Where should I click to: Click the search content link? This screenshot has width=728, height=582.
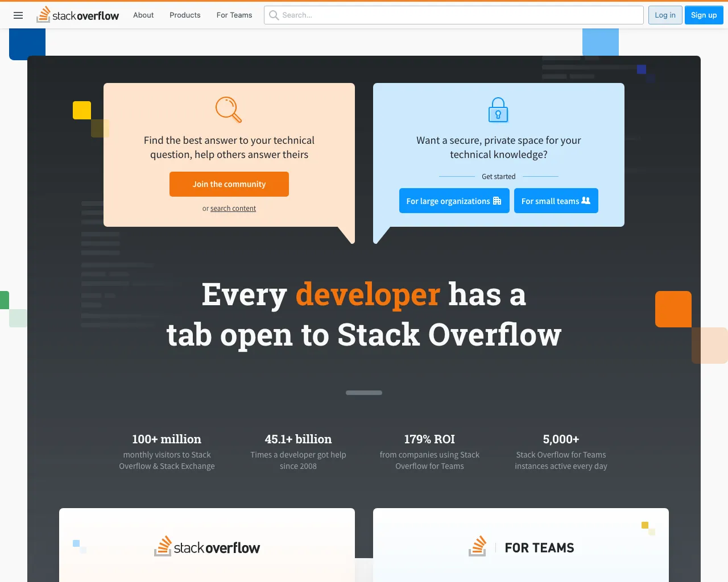233,208
